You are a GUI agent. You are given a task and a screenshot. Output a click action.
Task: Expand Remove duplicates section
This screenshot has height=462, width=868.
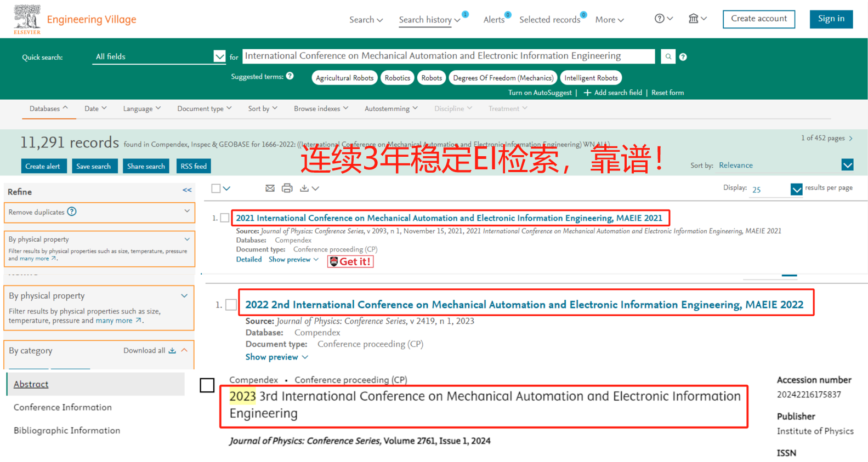pos(187,211)
